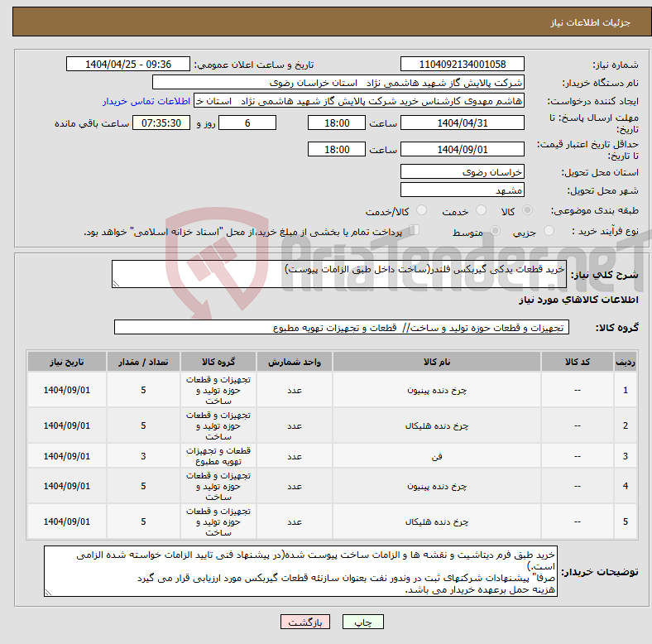This screenshot has height=644, width=652.
Task: Click the شرح کلی نیاز description textarea
Action: click(x=339, y=274)
